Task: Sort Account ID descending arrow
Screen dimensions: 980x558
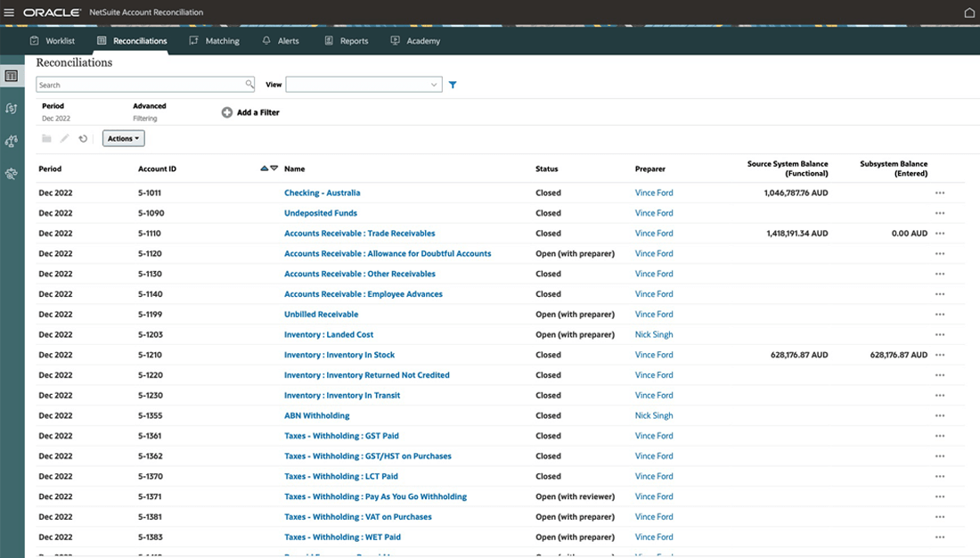Action: [x=274, y=168]
